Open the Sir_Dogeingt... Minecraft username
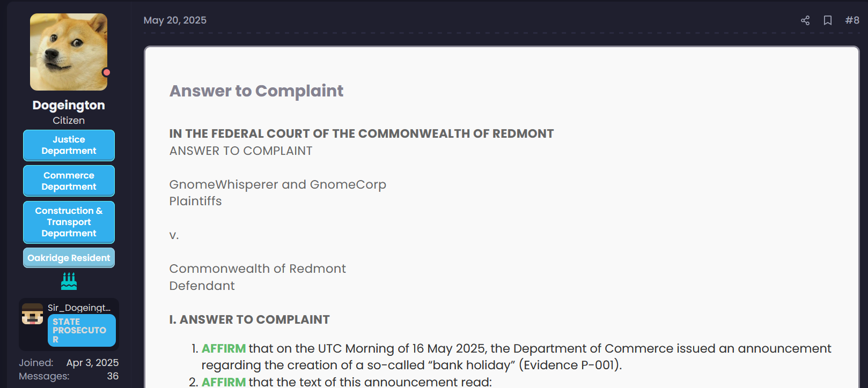 (79, 308)
